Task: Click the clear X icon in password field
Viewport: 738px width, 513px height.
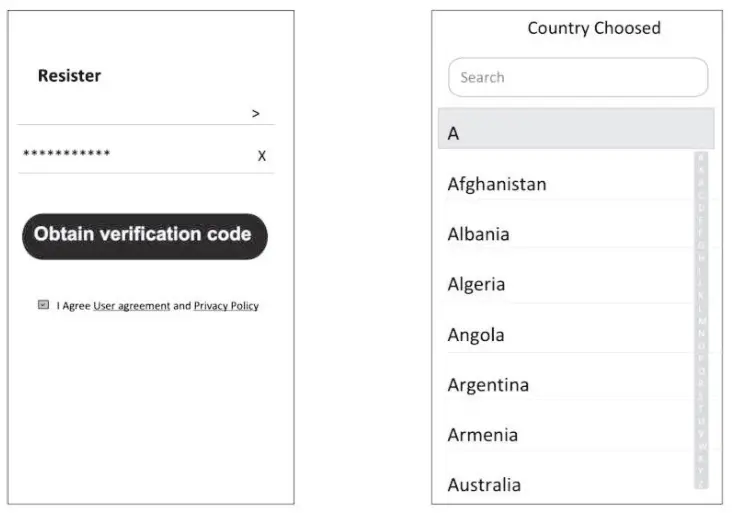Action: coord(262,156)
